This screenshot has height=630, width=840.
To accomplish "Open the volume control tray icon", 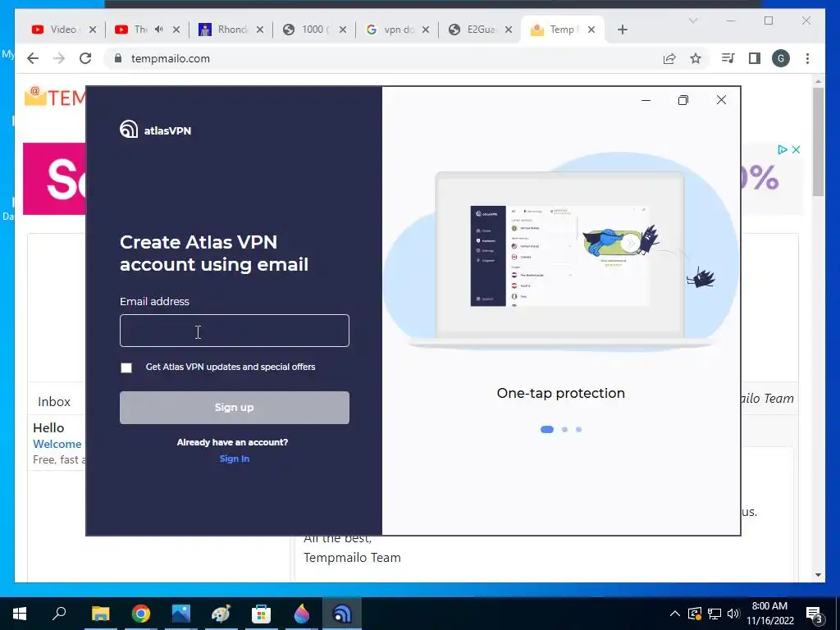I will [733, 614].
